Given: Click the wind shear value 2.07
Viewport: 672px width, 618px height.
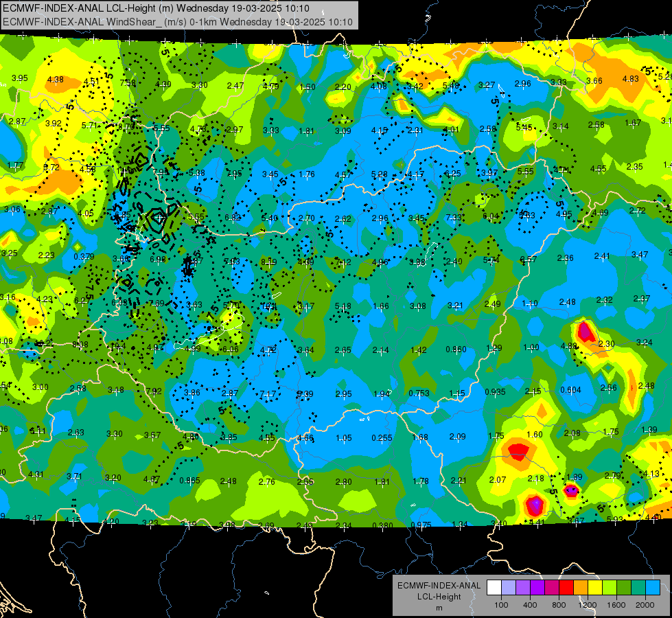Looking at the screenshot, I should click(498, 479).
